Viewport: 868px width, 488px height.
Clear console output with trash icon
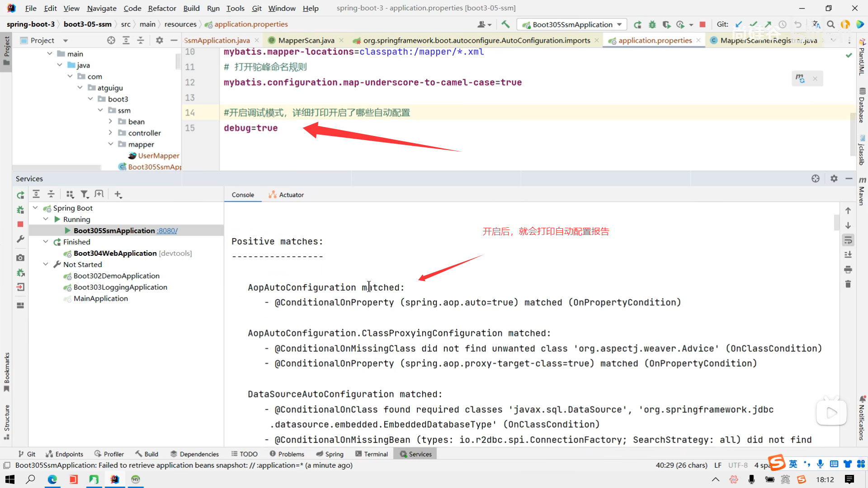coord(848,284)
